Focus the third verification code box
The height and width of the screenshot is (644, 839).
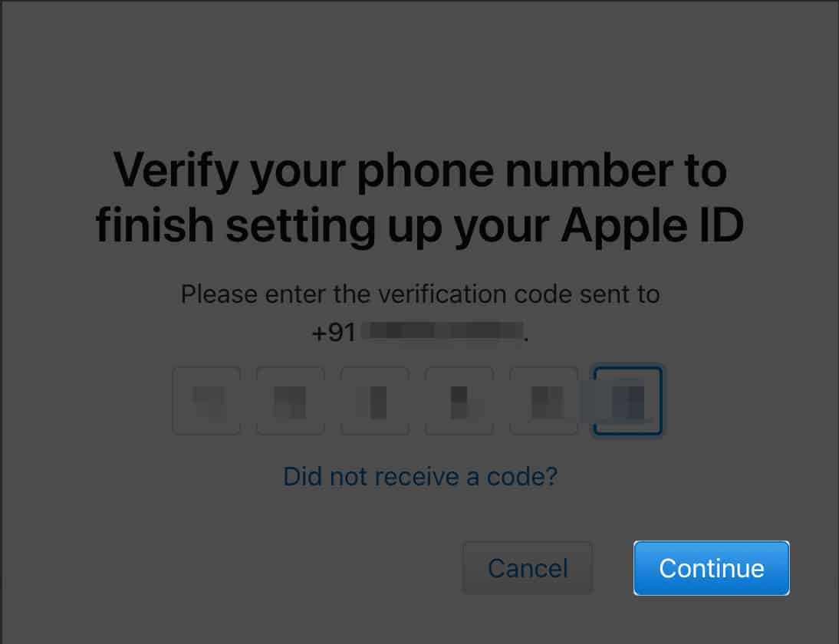[375, 400]
